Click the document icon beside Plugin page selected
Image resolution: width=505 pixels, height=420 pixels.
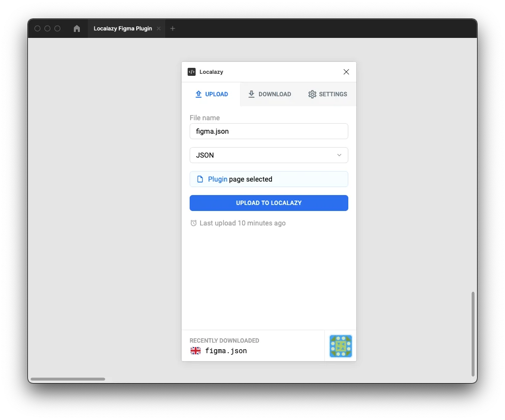tap(199, 179)
